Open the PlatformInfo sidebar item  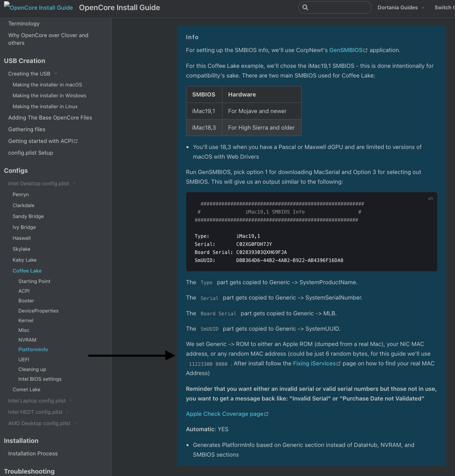pos(33,350)
